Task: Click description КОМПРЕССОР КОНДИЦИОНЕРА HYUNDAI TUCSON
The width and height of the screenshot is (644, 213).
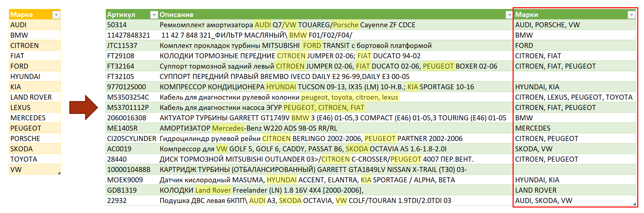Action: [336, 87]
